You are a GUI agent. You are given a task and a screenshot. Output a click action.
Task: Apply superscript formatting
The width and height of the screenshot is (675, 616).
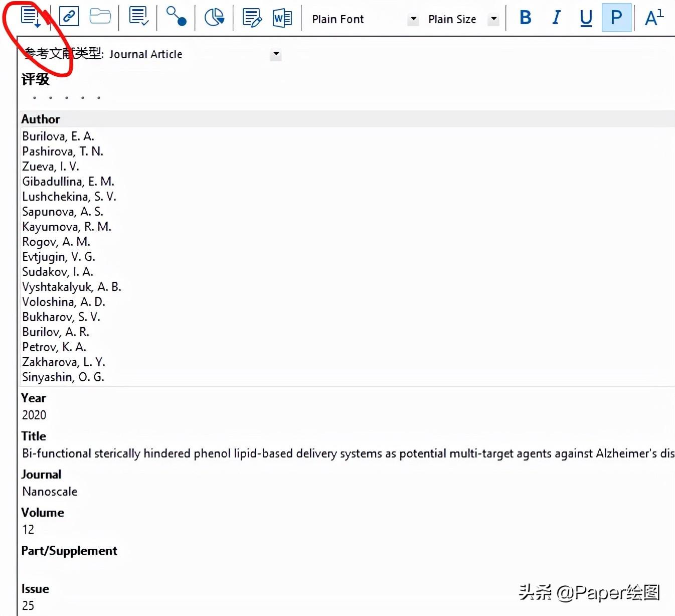(x=654, y=18)
